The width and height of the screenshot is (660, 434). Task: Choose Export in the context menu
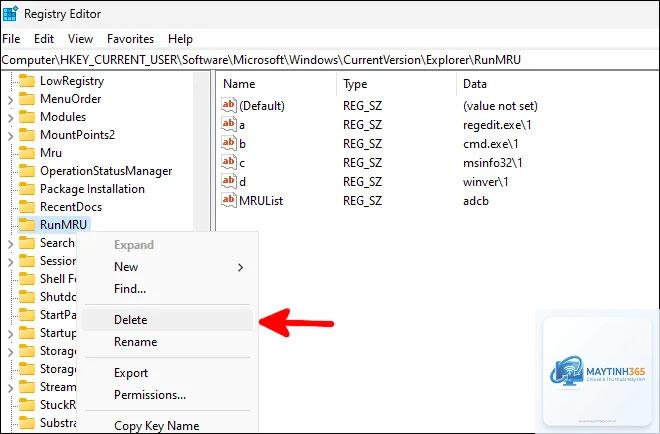(x=168, y=373)
